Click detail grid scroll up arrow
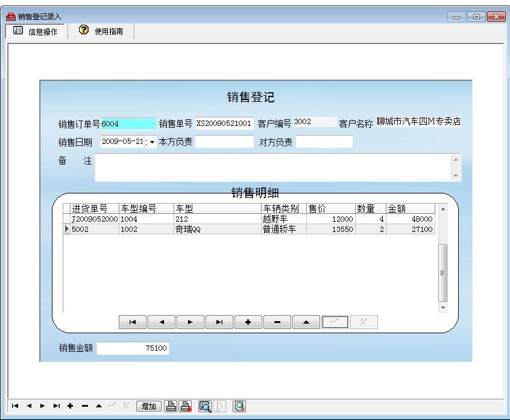The width and height of the screenshot is (510, 420). pyautogui.click(x=442, y=209)
